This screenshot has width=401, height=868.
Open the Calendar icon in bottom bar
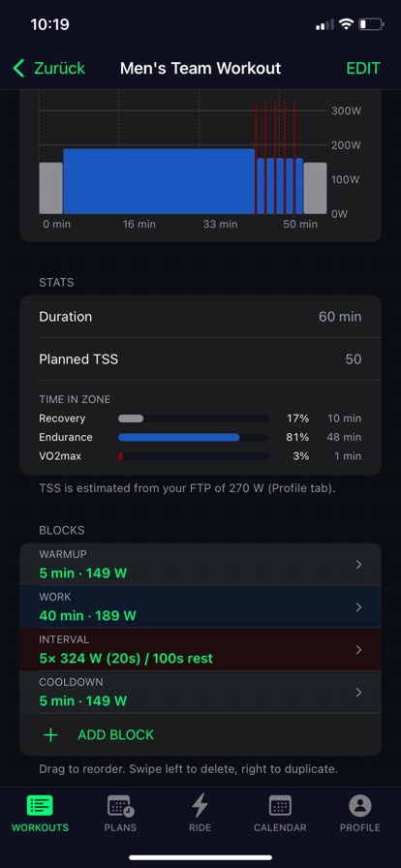coord(280,805)
